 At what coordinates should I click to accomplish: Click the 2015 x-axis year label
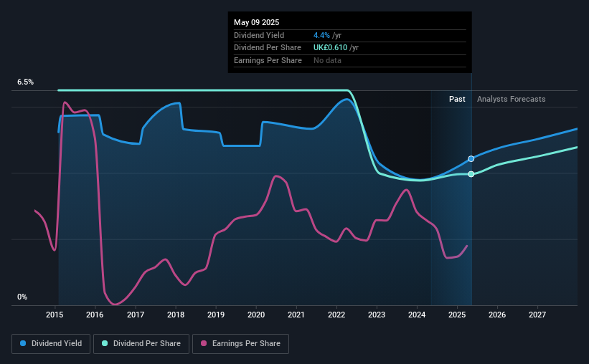tap(55, 315)
